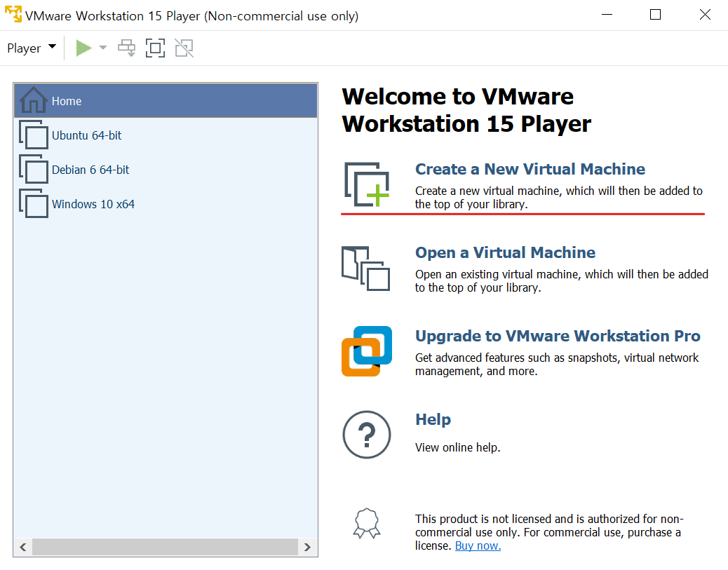Minimize the VMware Player window
The image size is (728, 570).
coord(607,15)
